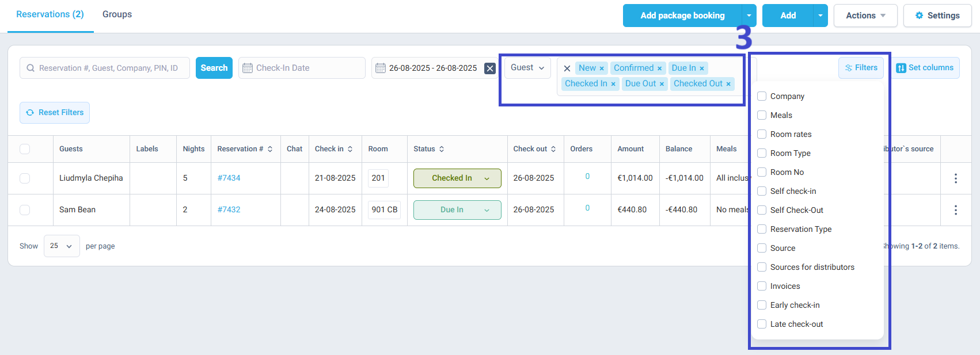This screenshot has height=355, width=980.
Task: Check the Room No filter option
Action: [x=762, y=172]
